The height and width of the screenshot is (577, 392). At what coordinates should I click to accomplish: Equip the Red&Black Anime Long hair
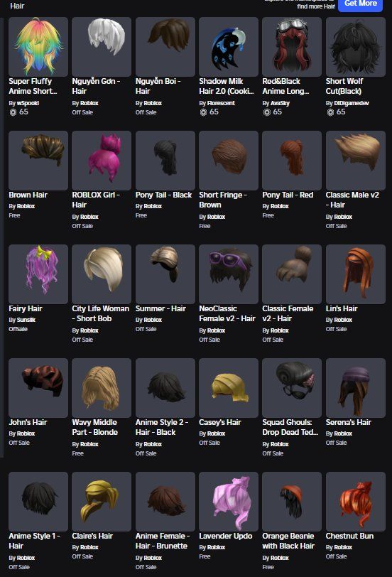point(292,47)
